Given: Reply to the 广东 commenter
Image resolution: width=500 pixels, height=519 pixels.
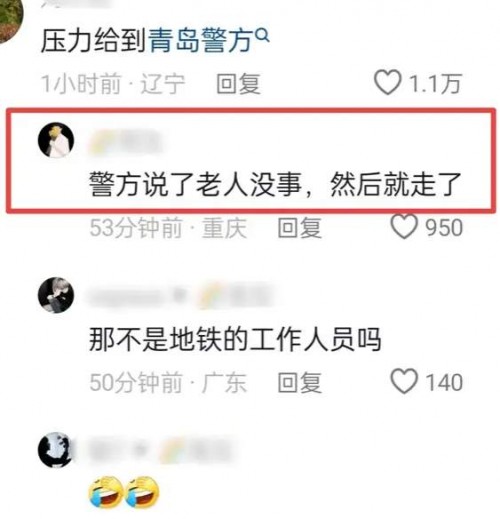Looking at the screenshot, I should (x=300, y=382).
